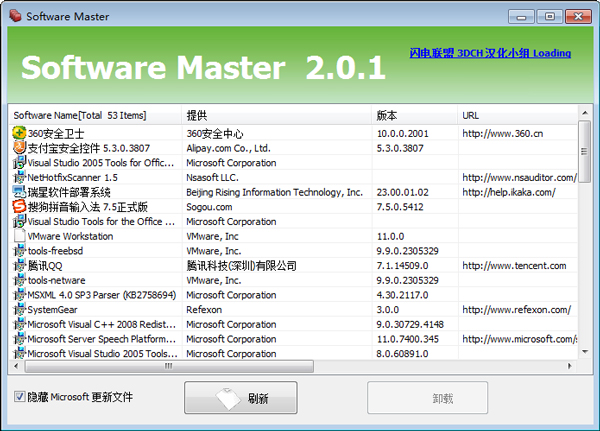This screenshot has height=431, width=600.
Task: Click the Sogou.com provider cell
Action: tap(209, 207)
